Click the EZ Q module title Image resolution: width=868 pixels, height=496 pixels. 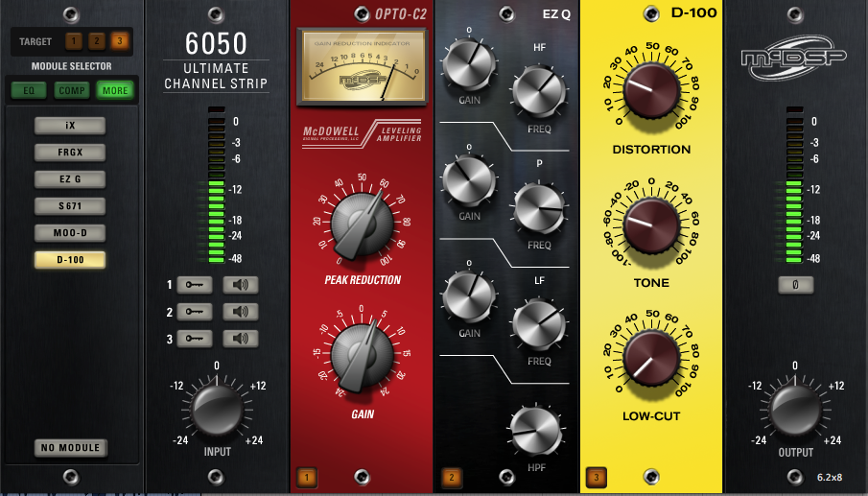click(556, 14)
